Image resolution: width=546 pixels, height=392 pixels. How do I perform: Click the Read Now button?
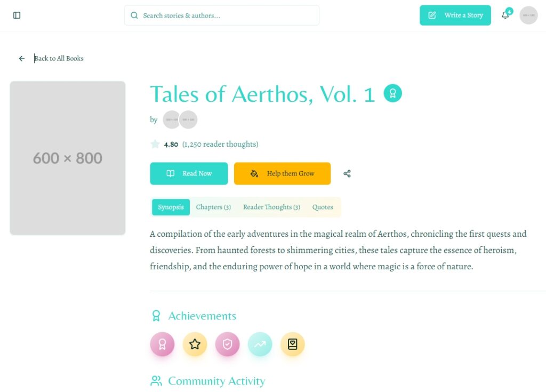189,174
